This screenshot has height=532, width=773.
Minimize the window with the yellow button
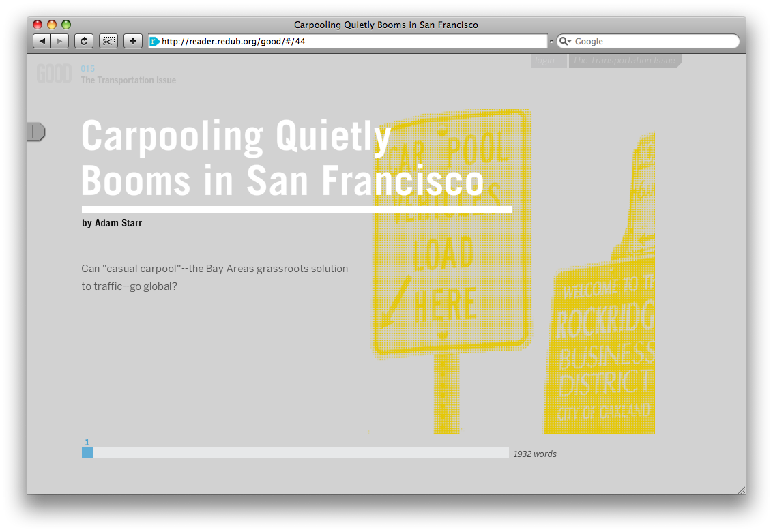(x=52, y=25)
